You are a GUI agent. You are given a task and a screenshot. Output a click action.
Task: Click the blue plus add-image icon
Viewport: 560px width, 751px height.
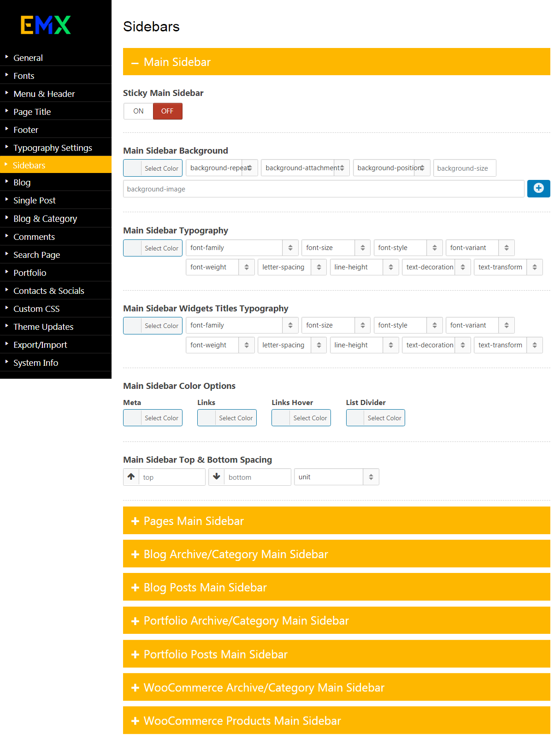538,188
